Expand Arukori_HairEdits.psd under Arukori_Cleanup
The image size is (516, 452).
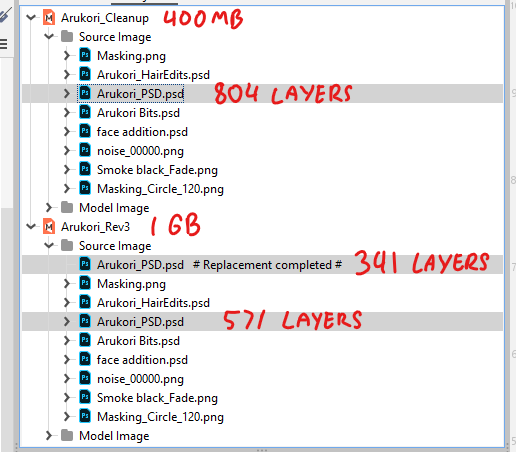point(67,74)
